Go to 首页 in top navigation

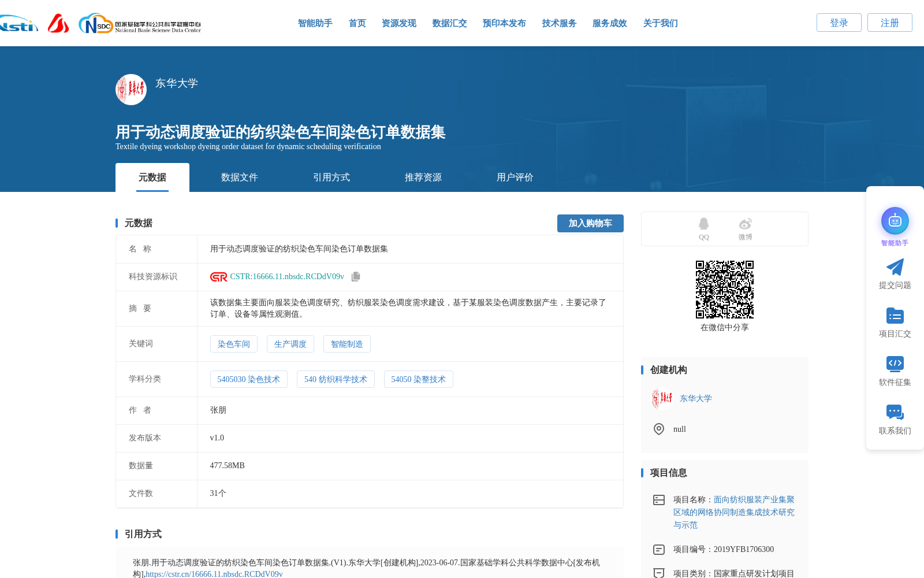[357, 23]
